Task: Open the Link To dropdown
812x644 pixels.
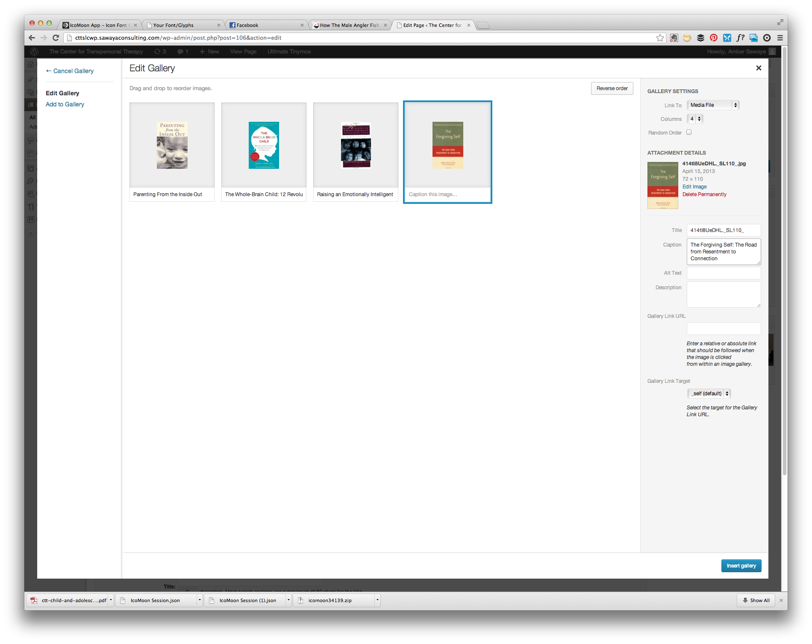Action: tap(713, 105)
